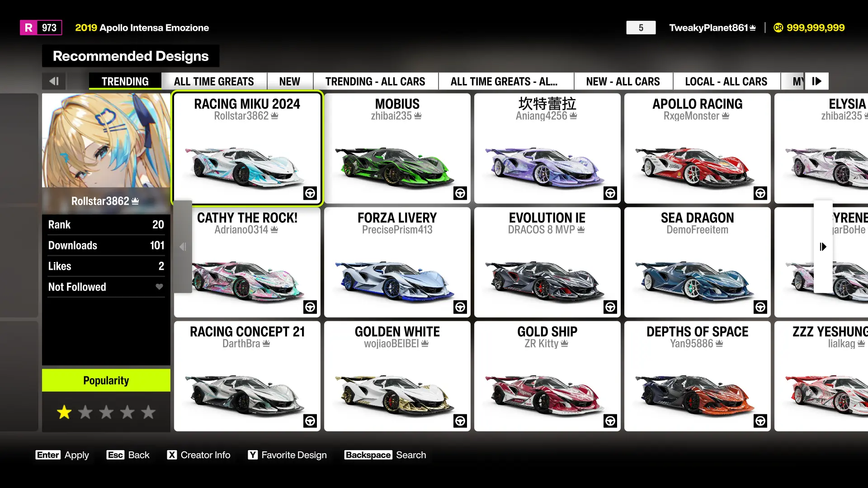Click steering wheel icon on Depths Of Space card

(760, 421)
